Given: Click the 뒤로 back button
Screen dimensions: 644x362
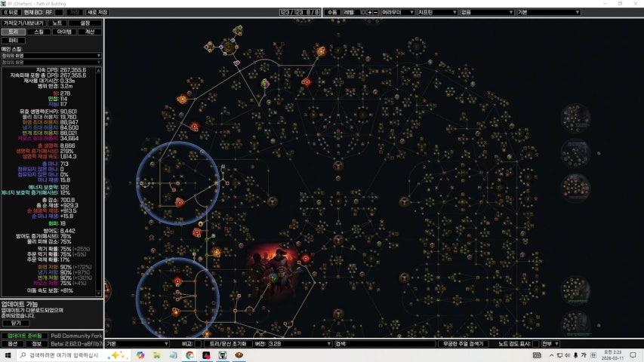Looking at the screenshot, I should pos(11,12).
